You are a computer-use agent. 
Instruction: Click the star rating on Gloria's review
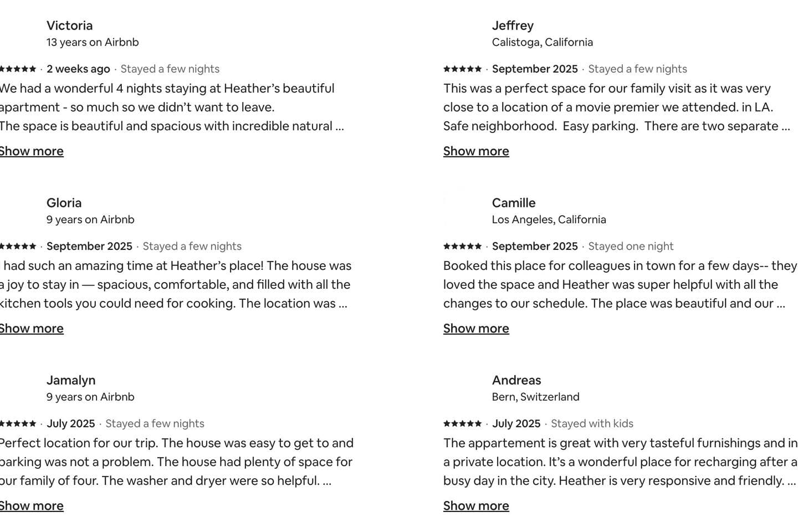(x=18, y=246)
